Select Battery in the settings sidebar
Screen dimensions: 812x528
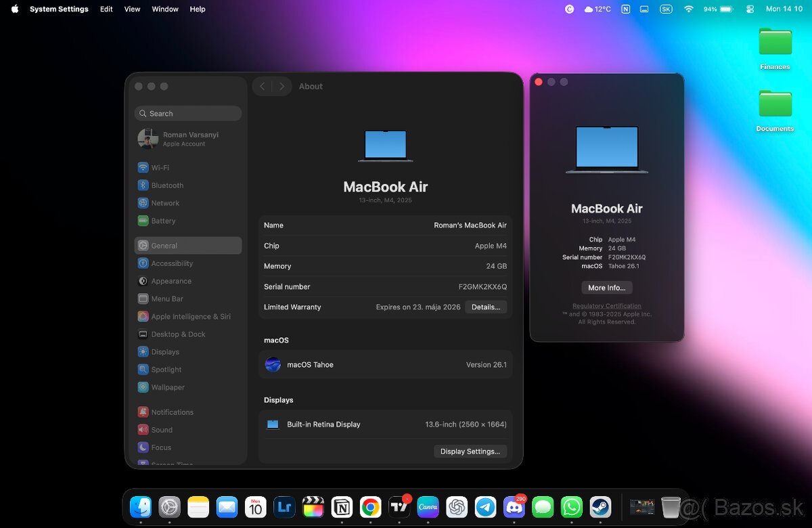tap(163, 221)
